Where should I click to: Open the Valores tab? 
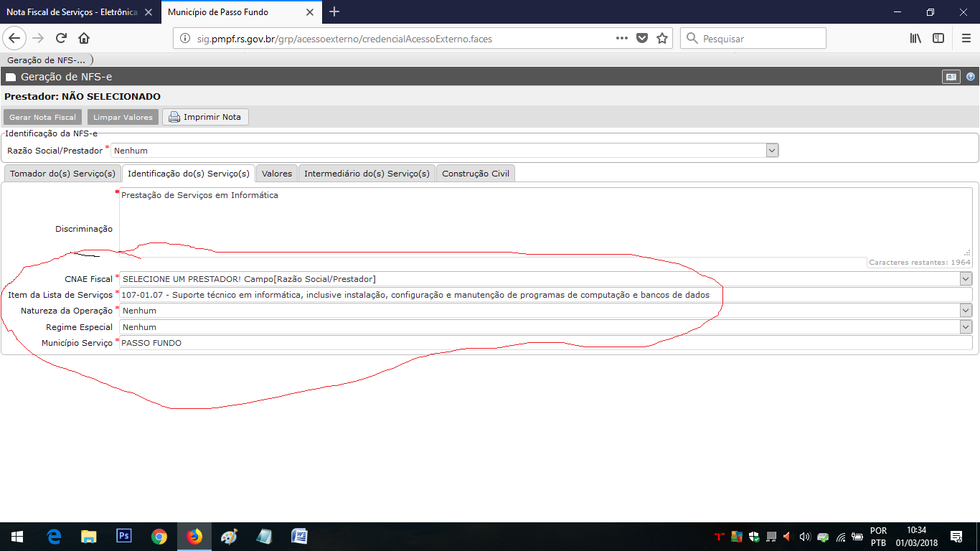[x=277, y=174]
